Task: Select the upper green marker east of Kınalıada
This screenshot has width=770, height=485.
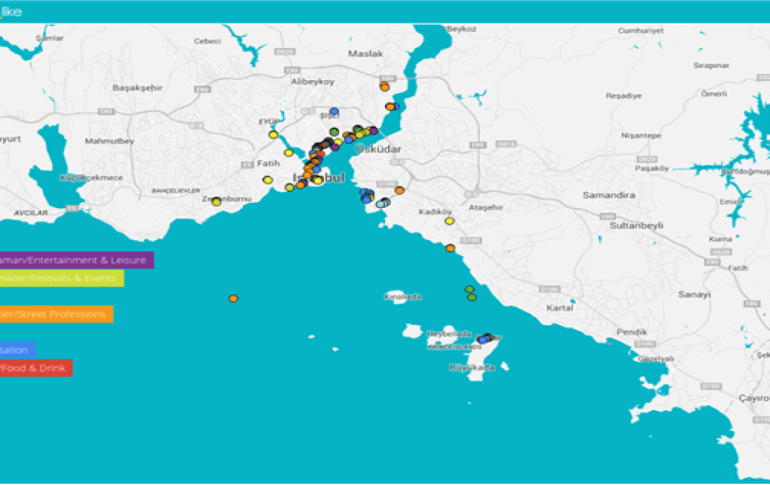Action: [469, 290]
